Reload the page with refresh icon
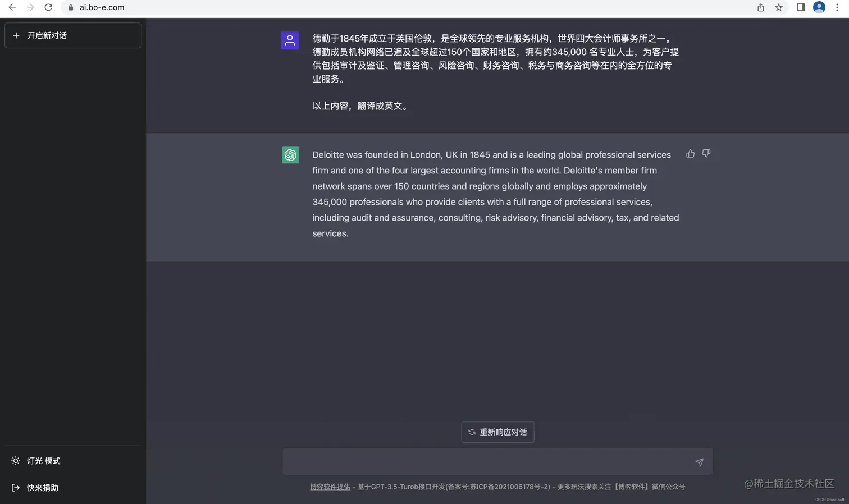 [48, 7]
